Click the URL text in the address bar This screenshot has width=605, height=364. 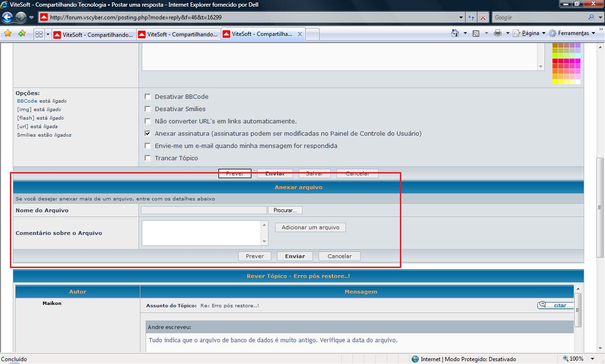tap(136, 17)
